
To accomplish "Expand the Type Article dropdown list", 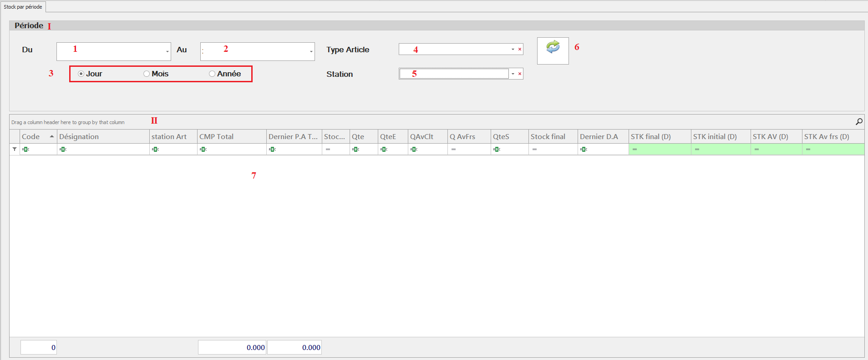I will coord(513,49).
